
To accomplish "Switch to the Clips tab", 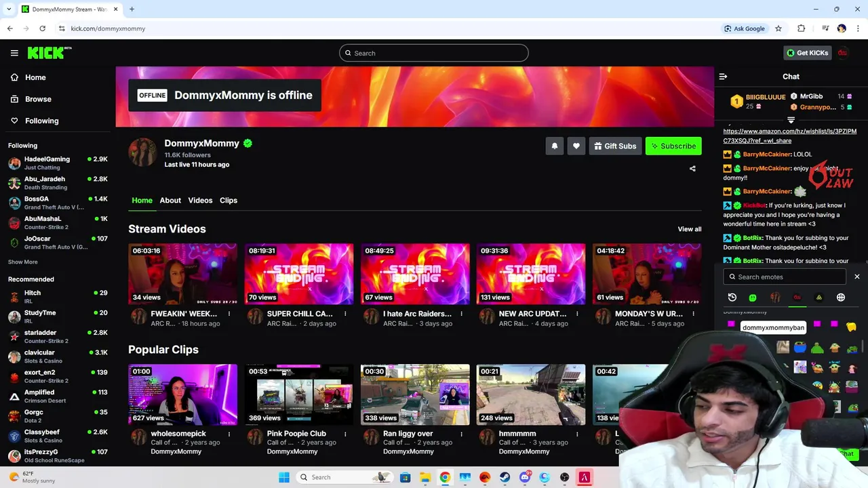I will click(229, 200).
